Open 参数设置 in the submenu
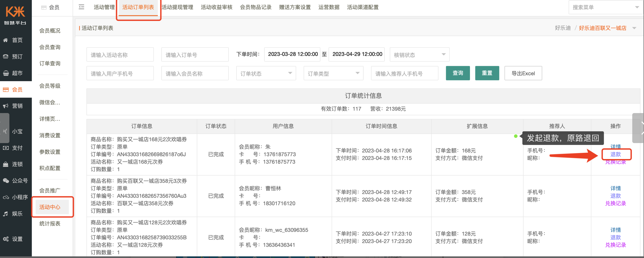The height and width of the screenshot is (258, 644). pos(50,152)
